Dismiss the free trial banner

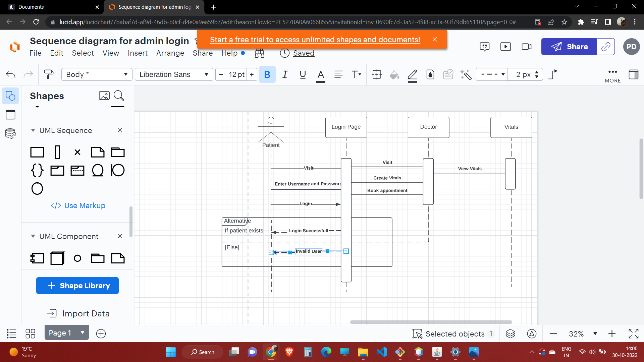(435, 40)
